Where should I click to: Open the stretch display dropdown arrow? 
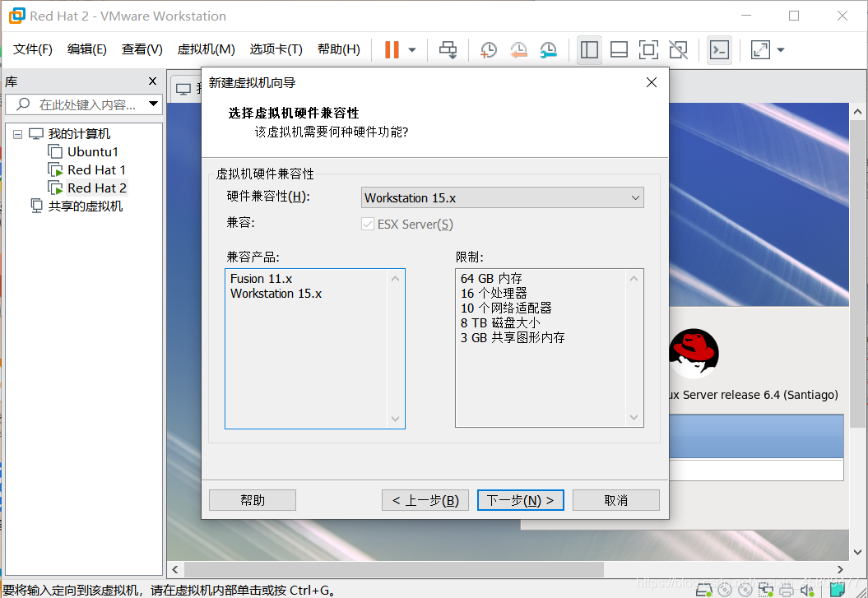tap(781, 50)
